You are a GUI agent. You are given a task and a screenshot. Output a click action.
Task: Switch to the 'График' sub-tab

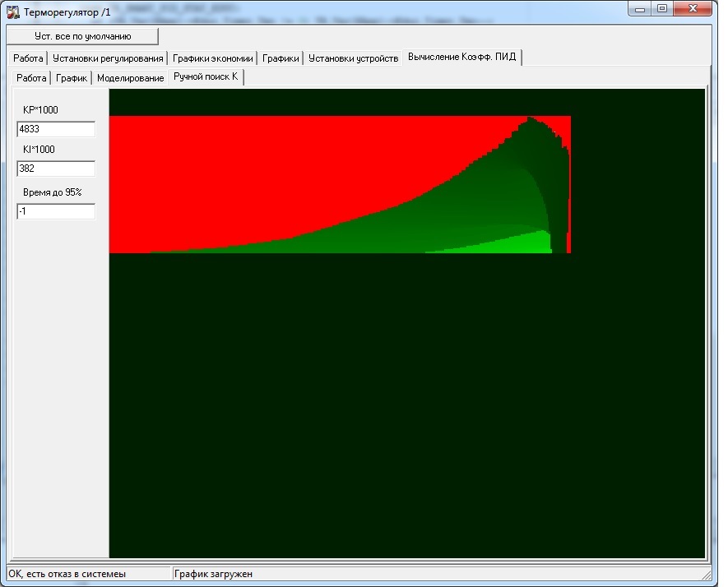72,78
